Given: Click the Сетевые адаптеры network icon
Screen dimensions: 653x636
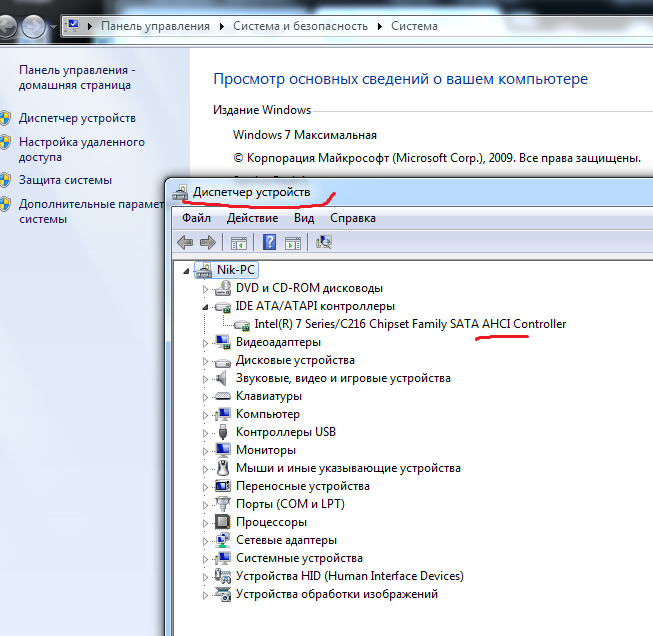Looking at the screenshot, I should (223, 540).
